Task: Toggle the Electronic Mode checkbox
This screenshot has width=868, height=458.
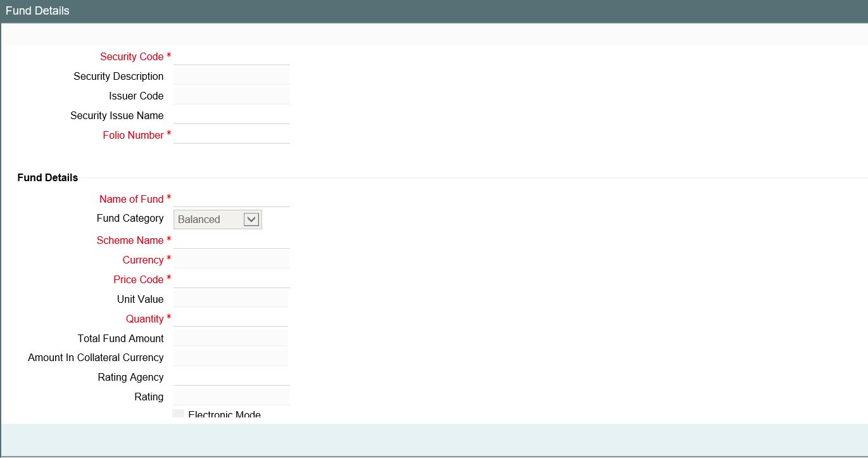Action: [x=179, y=414]
